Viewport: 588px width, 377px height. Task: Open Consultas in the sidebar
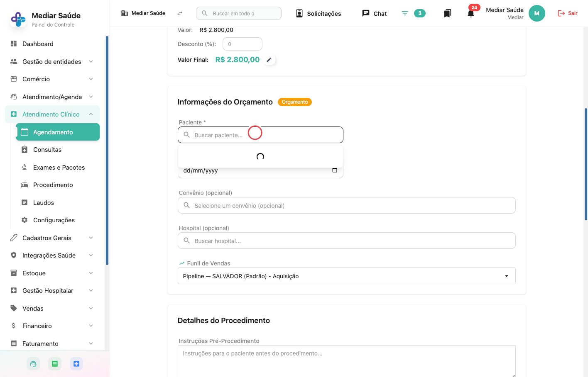[58, 149]
